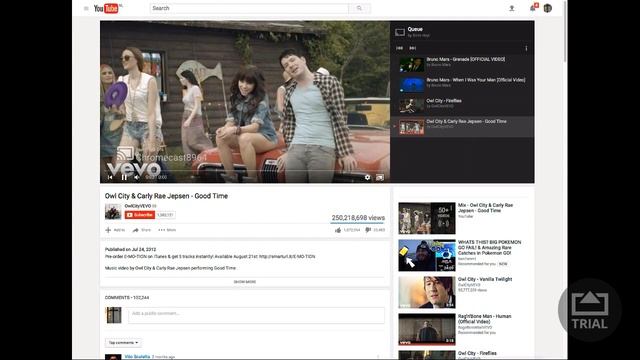
Task: Play Bruno Mars - Grenade from queue
Action: (x=462, y=64)
